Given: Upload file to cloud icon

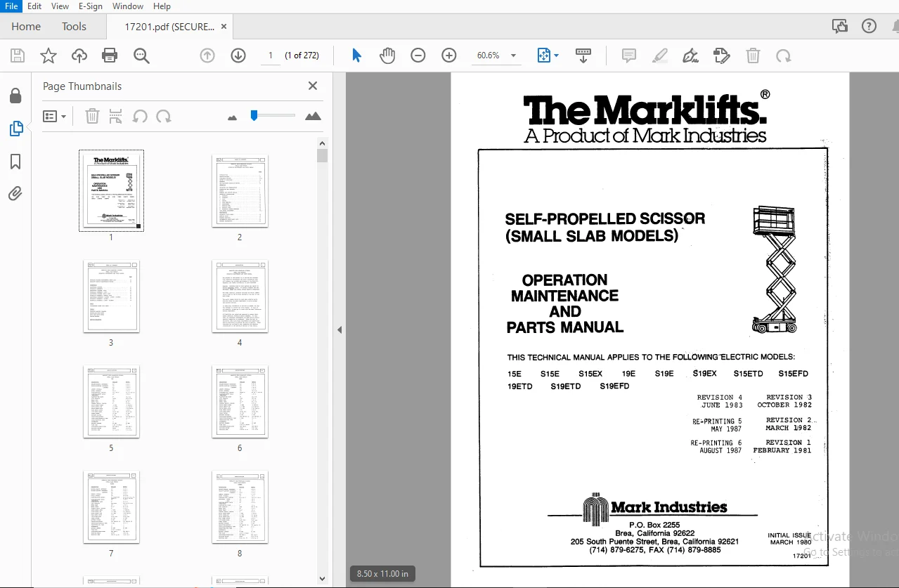Looking at the screenshot, I should (x=79, y=55).
